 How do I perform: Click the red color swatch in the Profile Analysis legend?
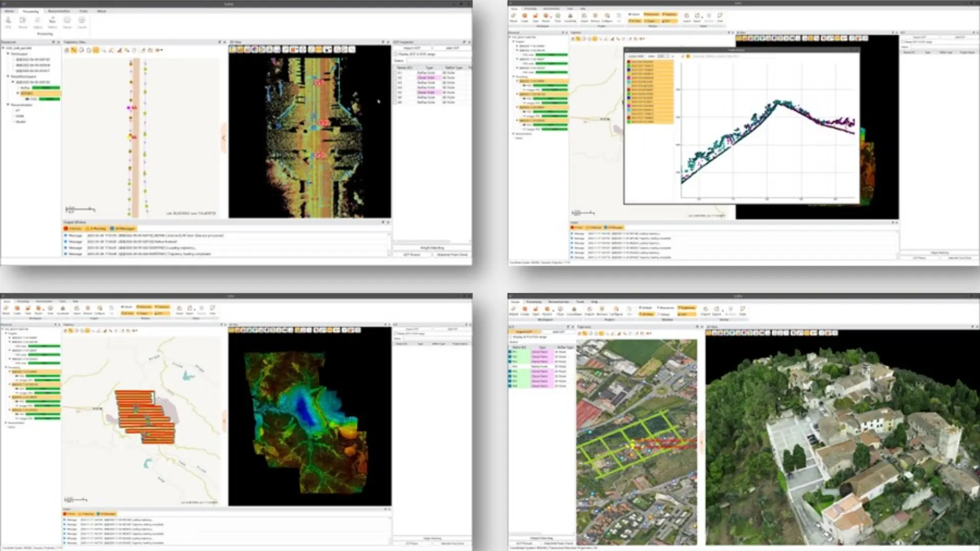point(628,62)
